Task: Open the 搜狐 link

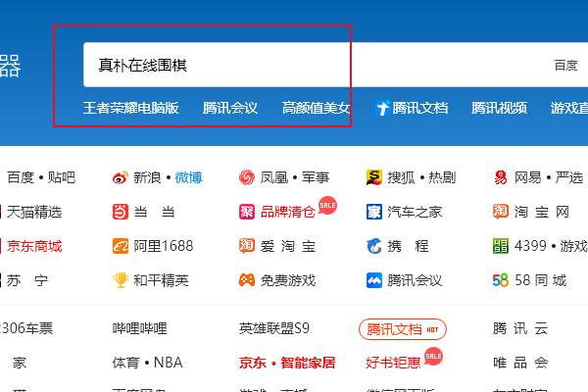Action: coord(401,177)
